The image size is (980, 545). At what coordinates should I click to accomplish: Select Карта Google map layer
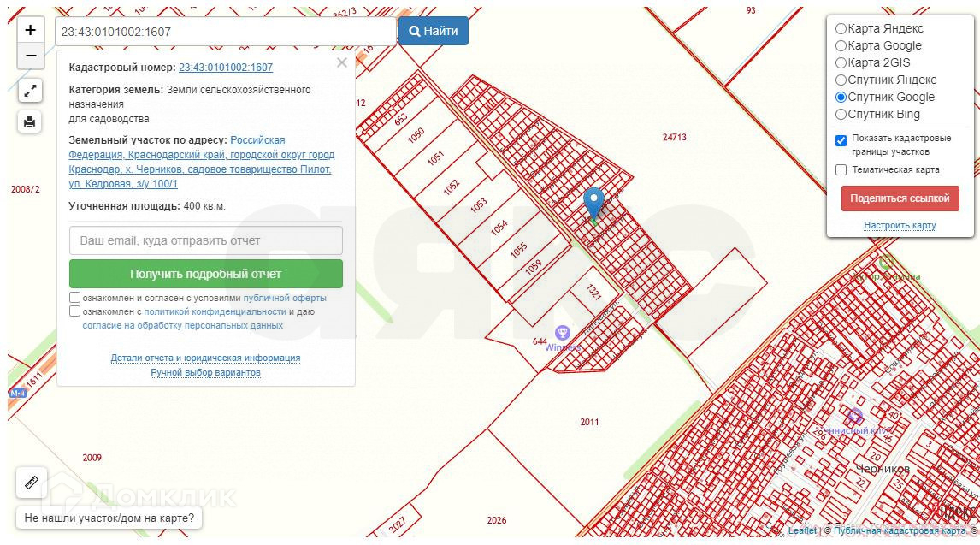(841, 45)
